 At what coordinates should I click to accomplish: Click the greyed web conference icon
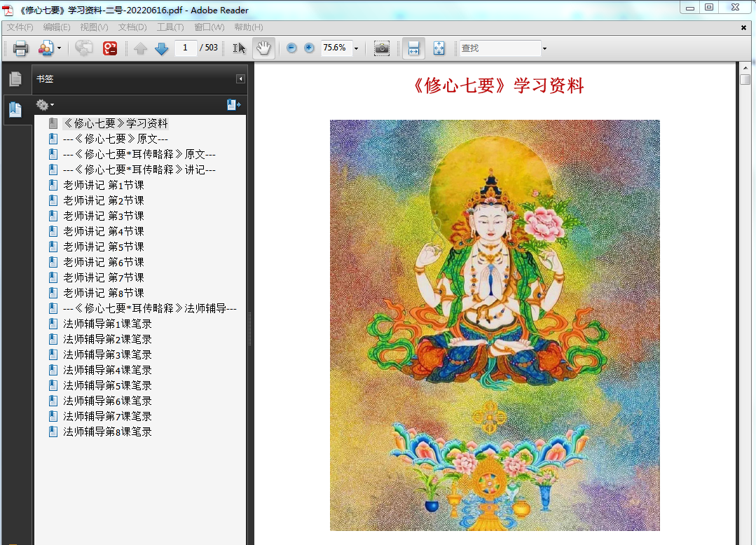[x=84, y=48]
